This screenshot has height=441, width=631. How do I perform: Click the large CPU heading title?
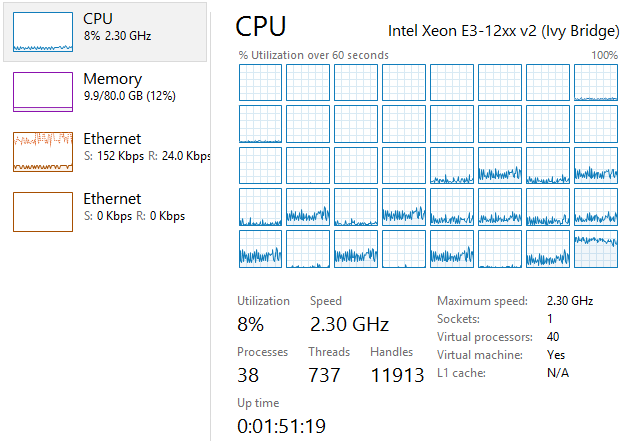click(x=260, y=27)
